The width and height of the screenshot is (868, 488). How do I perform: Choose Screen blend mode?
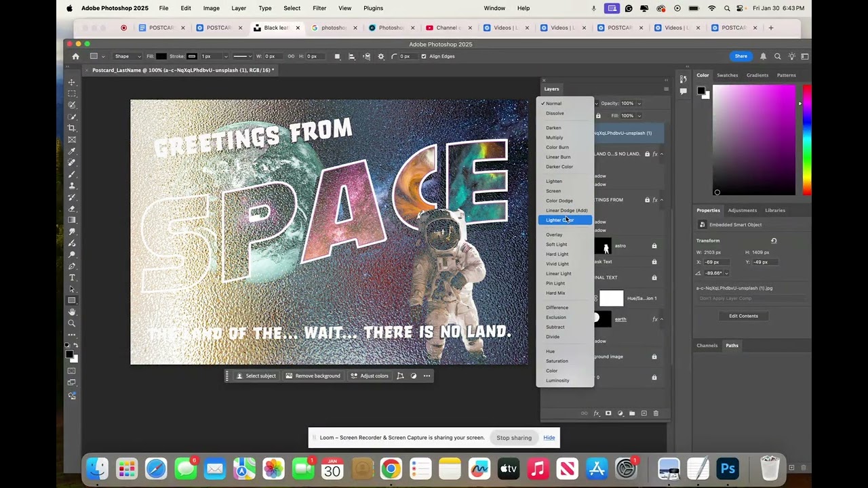553,191
